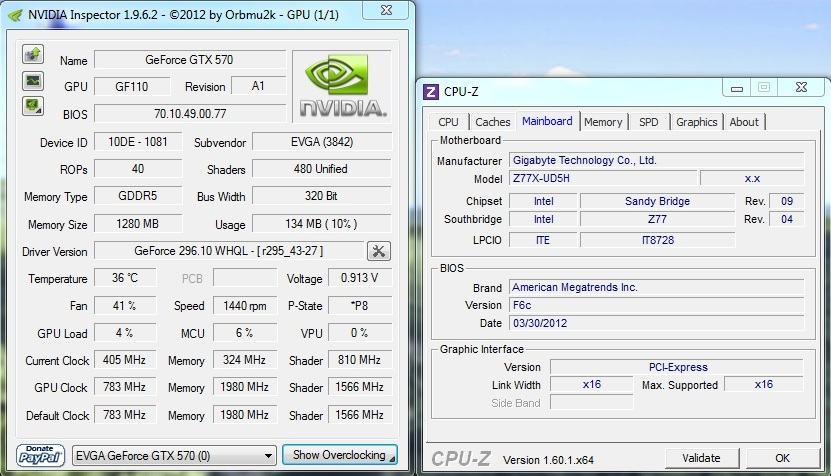Viewport: 831px width, 476px height.
Task: Click the Show Overclocking button
Action: (340, 455)
